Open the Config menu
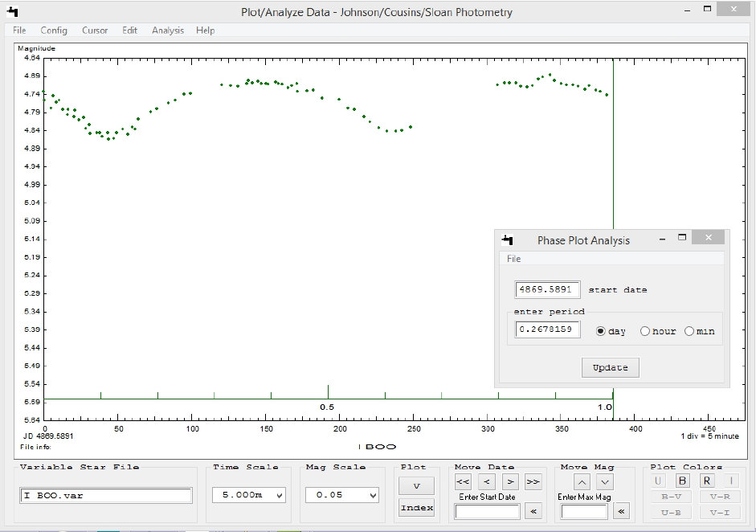This screenshot has width=756, height=532. click(x=54, y=31)
